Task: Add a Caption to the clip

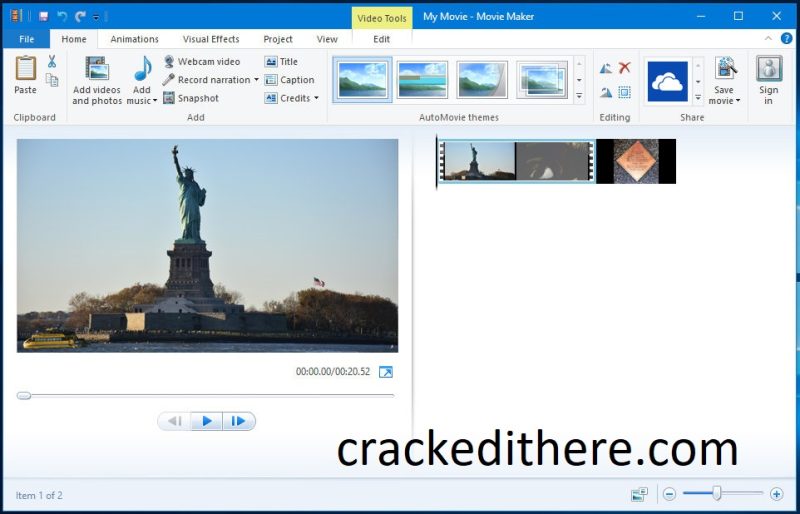Action: pos(289,80)
